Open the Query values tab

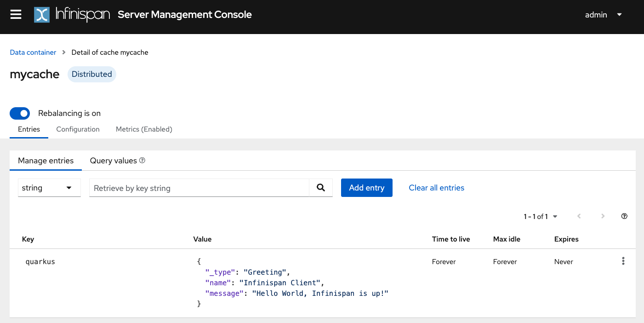pyautogui.click(x=114, y=161)
